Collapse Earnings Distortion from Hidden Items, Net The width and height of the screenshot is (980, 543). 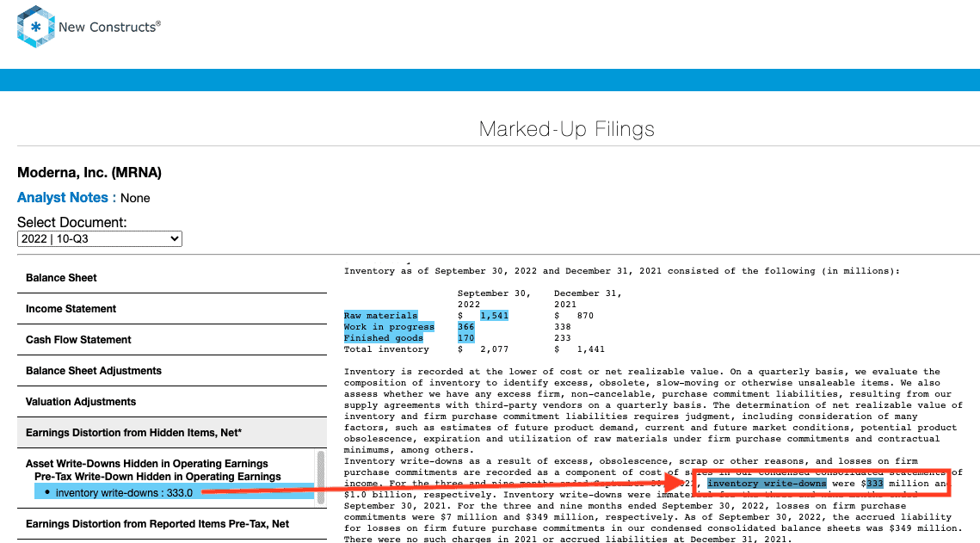click(x=172, y=432)
